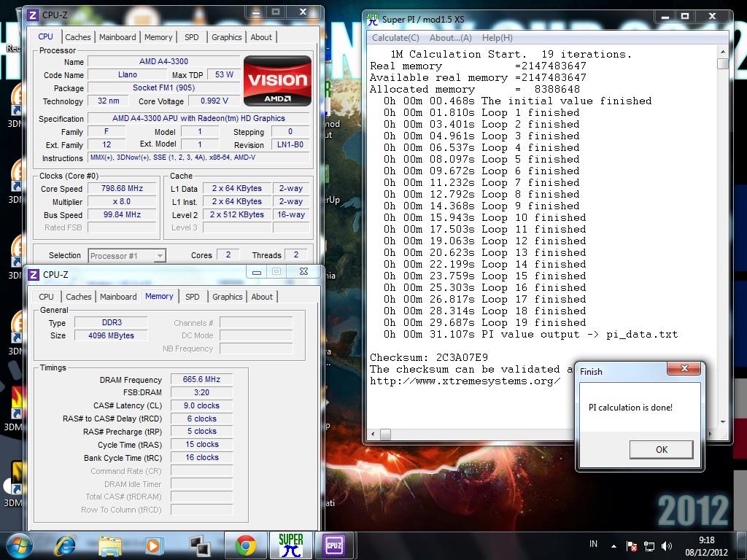The height and width of the screenshot is (560, 747).
Task: Click the volume speaker tray icon
Action: (667, 546)
